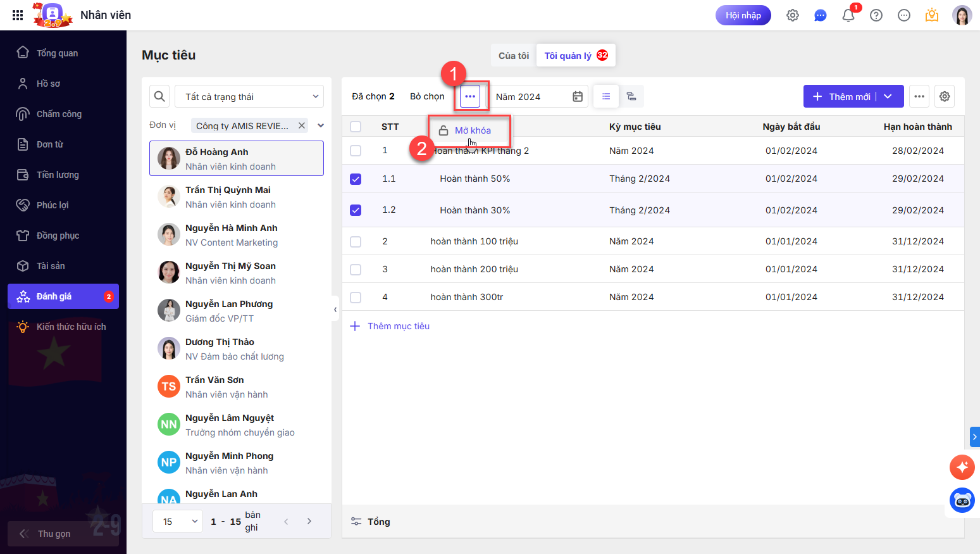Select Mở khóa from the popup menu
980x554 pixels.
tap(472, 130)
